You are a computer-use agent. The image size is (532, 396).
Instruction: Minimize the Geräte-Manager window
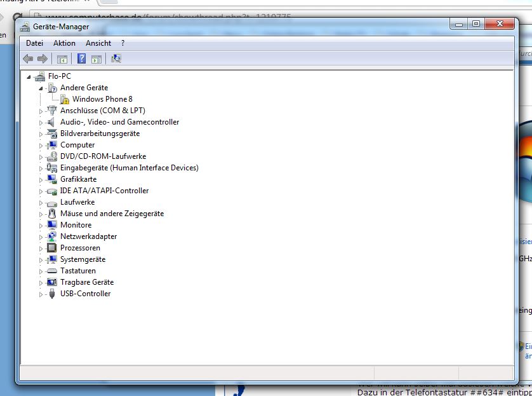tap(459, 24)
